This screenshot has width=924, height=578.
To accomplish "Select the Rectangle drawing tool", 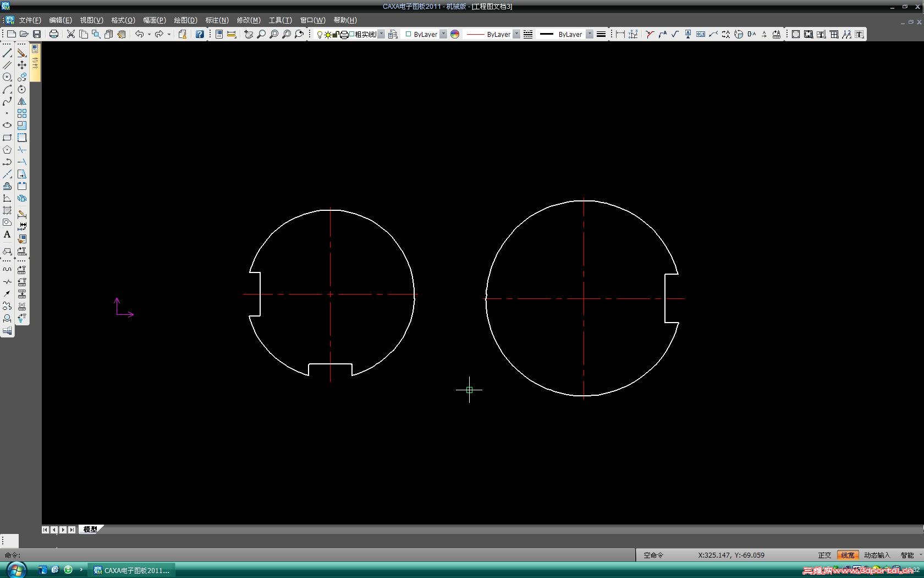I will (7, 138).
